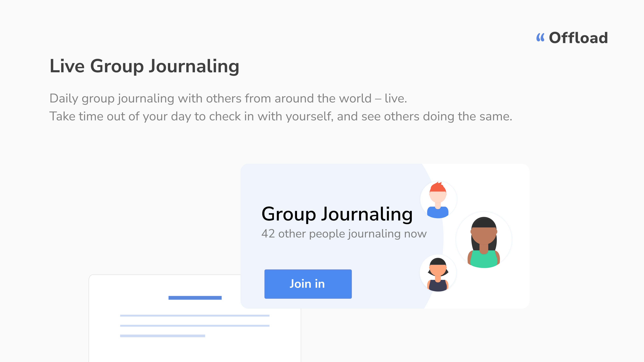Click the Offload quote-mark logo icon
The image size is (644, 362).
pos(540,38)
